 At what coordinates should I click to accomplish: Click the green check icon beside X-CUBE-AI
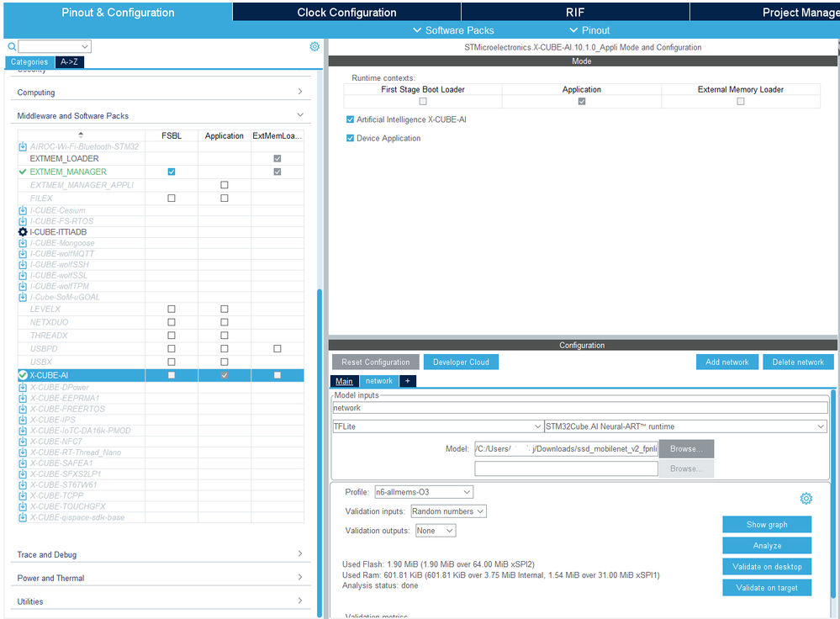pos(23,375)
